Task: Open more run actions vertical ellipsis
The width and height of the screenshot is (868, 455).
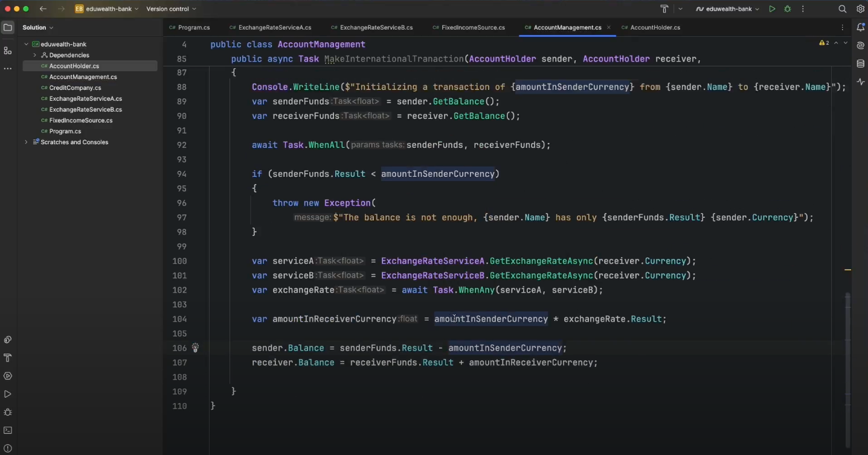Action: pyautogui.click(x=803, y=9)
